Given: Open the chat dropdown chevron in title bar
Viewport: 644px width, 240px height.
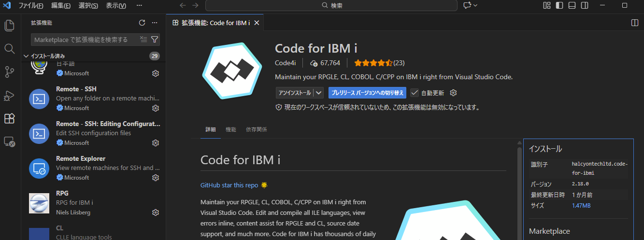Looking at the screenshot, I should 475,5.
